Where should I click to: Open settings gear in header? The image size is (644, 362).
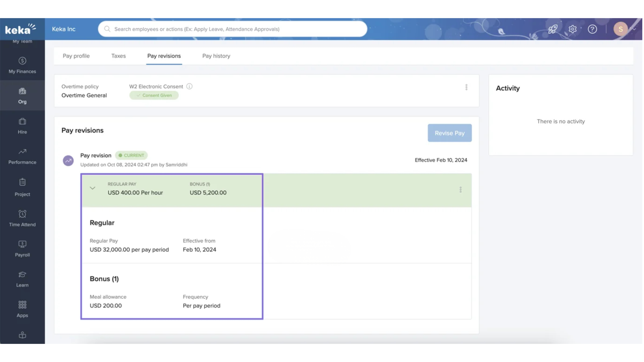coord(573,29)
